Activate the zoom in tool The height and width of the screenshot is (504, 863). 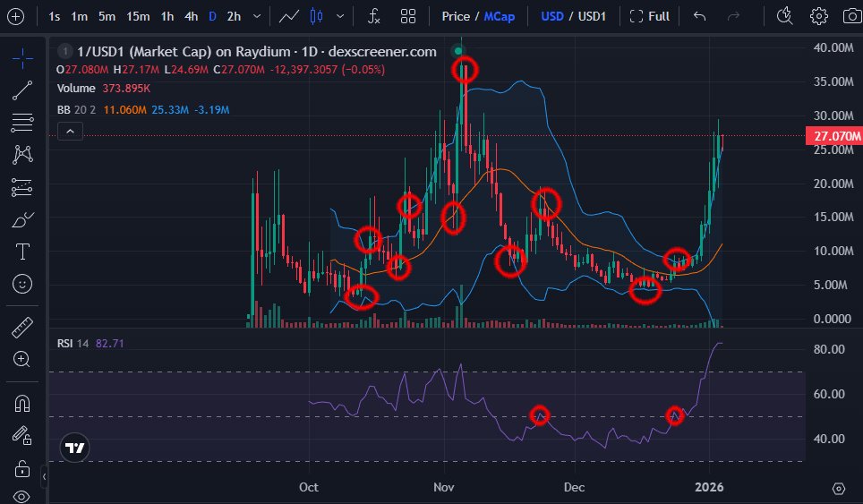click(x=22, y=359)
